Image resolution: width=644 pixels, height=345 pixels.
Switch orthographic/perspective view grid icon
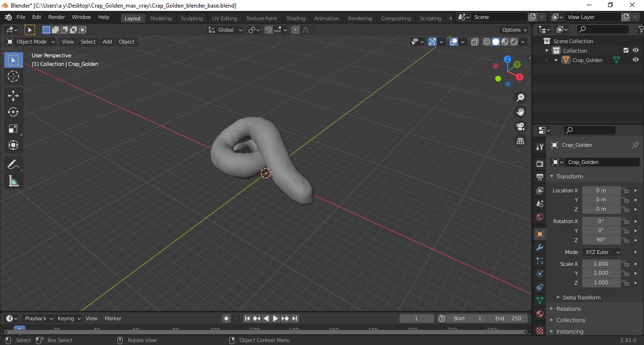[520, 141]
